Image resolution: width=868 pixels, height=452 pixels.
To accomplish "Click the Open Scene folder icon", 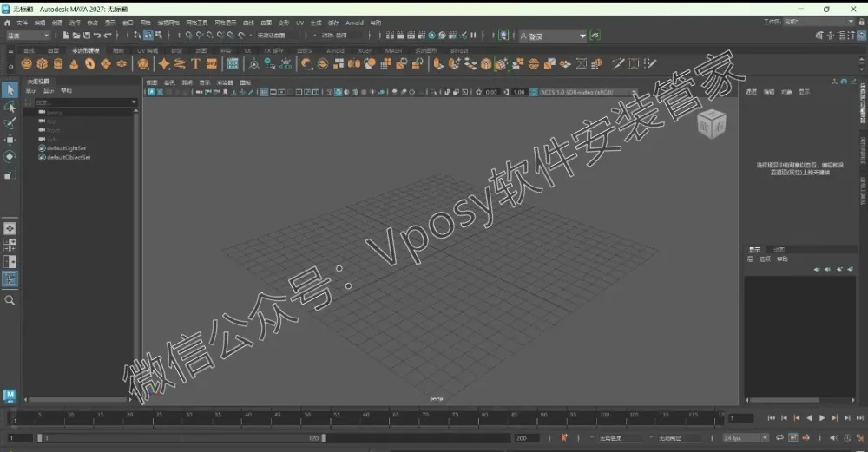I will 76,36.
